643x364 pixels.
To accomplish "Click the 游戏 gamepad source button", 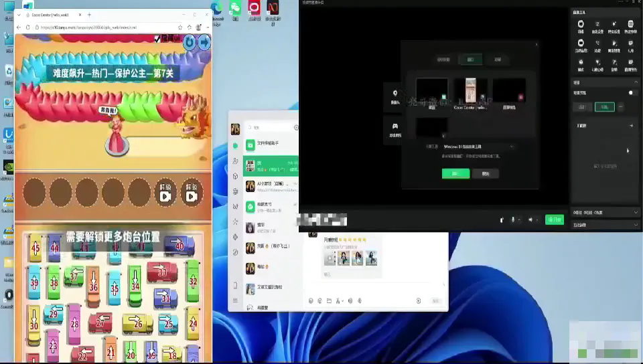I will 395,129.
